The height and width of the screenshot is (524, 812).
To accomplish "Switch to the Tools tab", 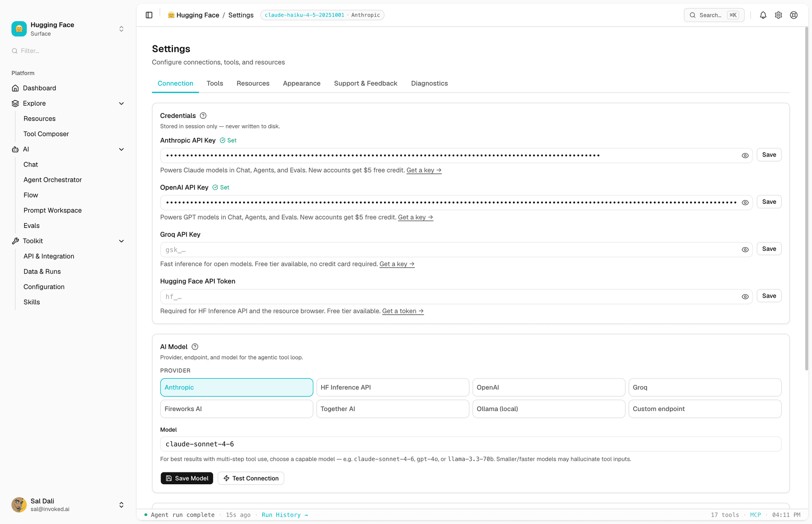I will pos(215,83).
